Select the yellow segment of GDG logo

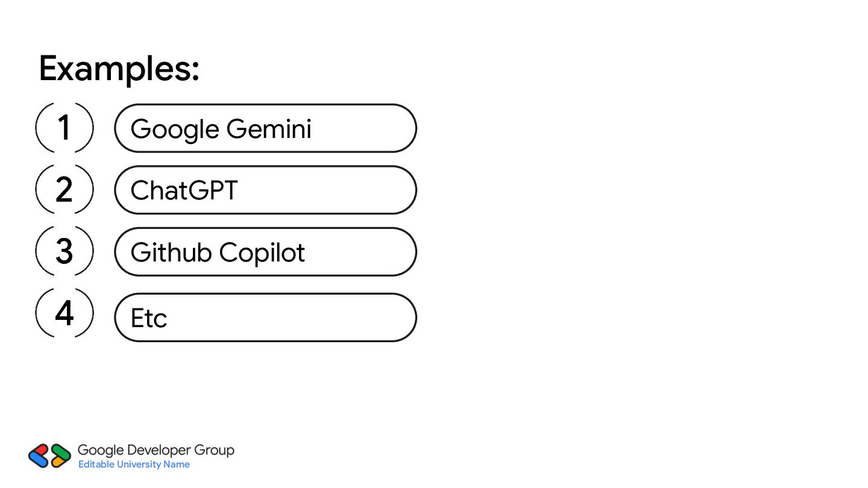point(58,462)
